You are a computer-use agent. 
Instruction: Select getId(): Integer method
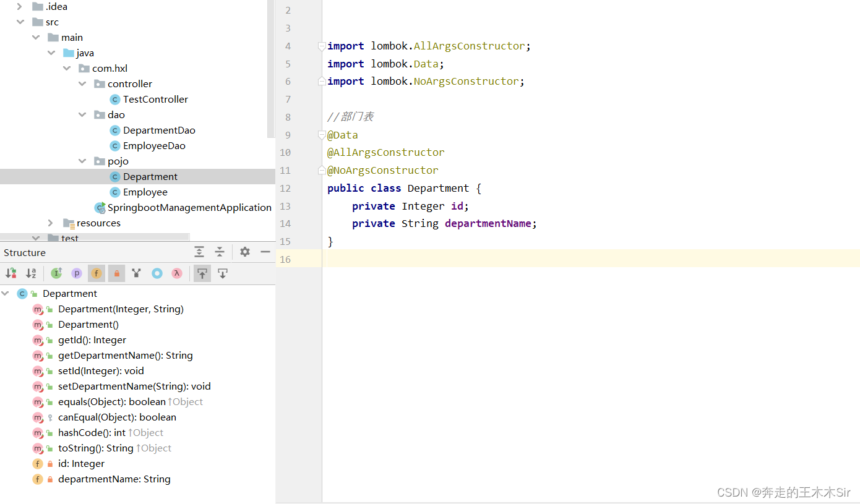point(92,340)
